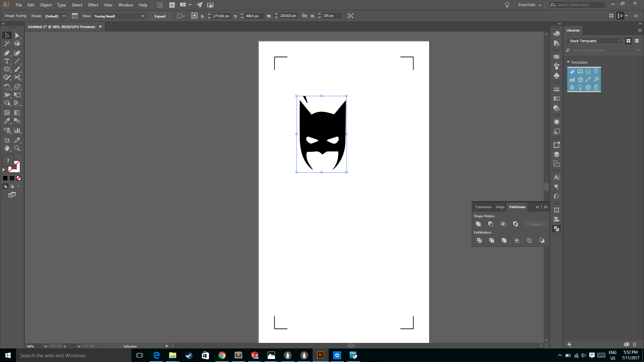Switch to the Align tab

tap(500, 207)
